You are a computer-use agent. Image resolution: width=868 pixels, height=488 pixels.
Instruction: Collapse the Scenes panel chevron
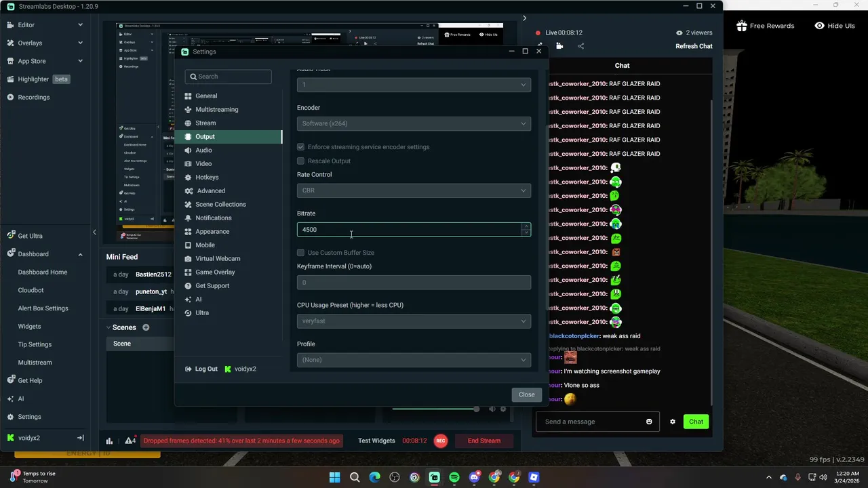click(x=108, y=327)
